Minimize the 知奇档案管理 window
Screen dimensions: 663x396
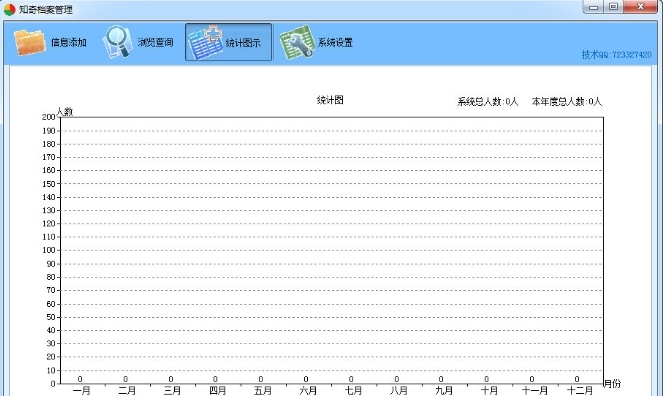point(593,7)
